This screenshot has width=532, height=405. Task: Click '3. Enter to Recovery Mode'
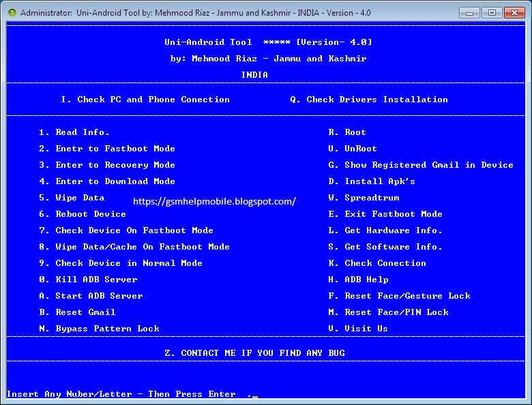[107, 165]
